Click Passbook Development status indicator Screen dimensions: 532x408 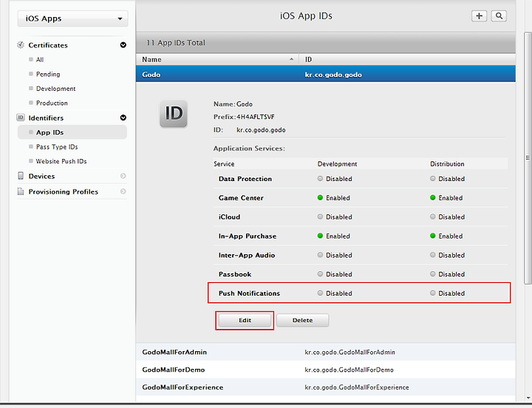[x=320, y=274]
